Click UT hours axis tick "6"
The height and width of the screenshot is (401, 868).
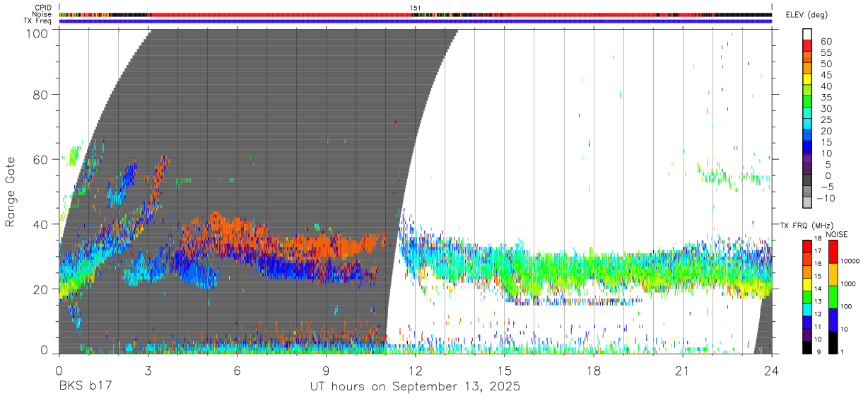(x=237, y=371)
